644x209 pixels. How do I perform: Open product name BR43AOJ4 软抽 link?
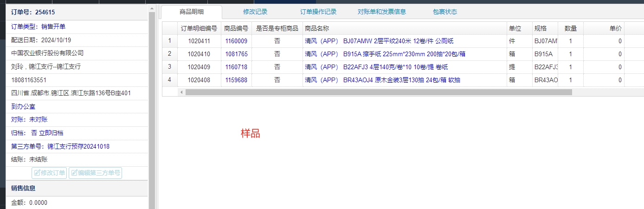[382, 80]
